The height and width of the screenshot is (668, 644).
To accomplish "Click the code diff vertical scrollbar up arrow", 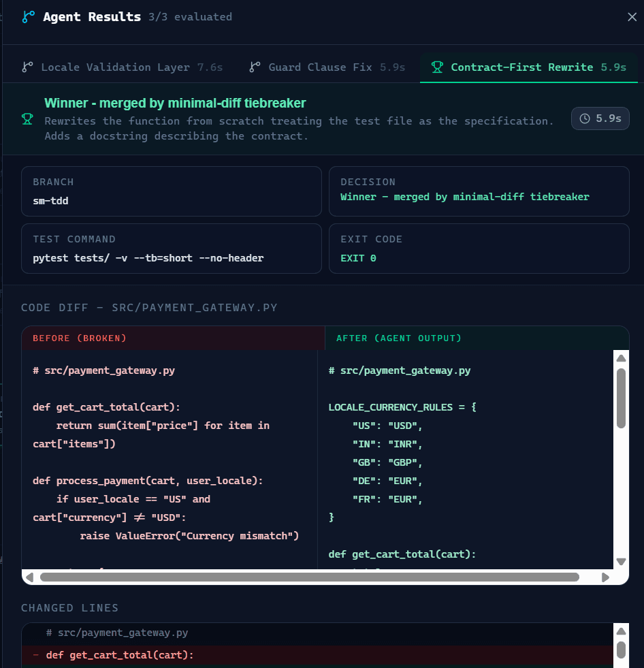I will (621, 358).
